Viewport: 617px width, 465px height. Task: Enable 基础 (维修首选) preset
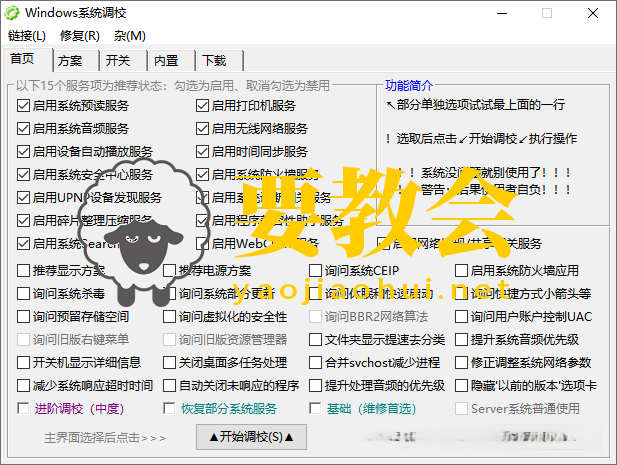(316, 409)
